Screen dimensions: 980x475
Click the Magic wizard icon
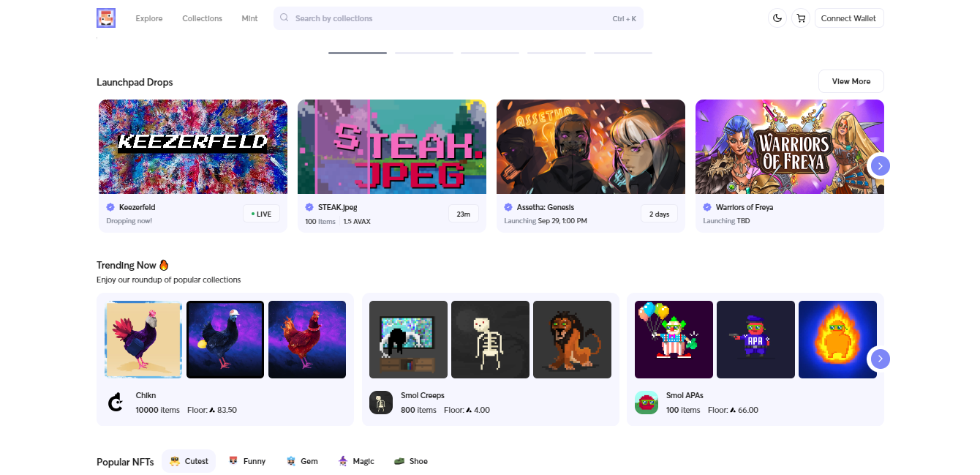[x=343, y=461]
